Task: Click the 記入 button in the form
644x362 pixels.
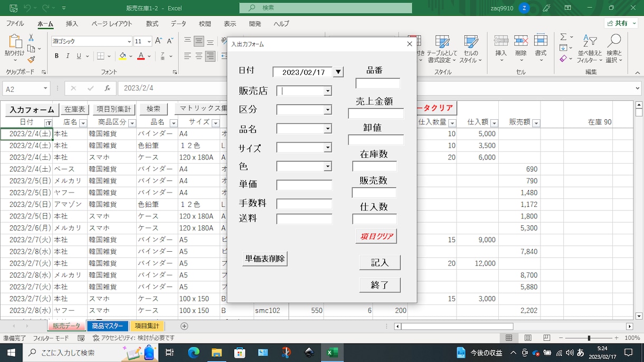Action: (x=380, y=262)
